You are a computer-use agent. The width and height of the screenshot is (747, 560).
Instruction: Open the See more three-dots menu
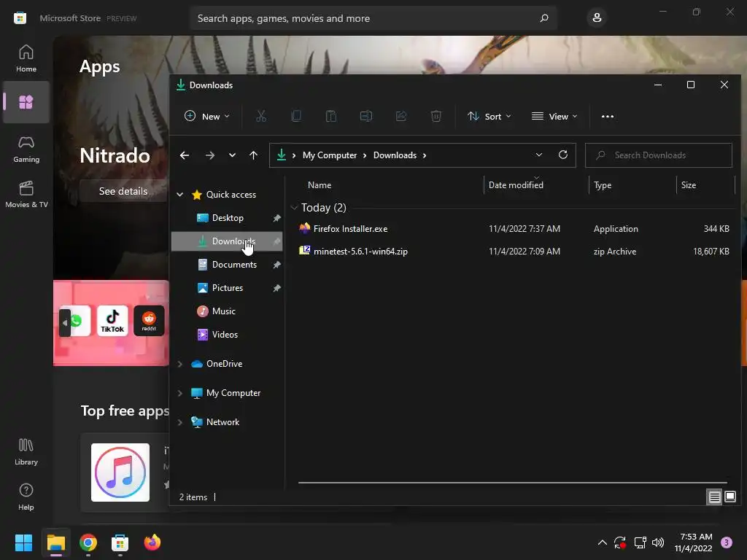point(608,116)
